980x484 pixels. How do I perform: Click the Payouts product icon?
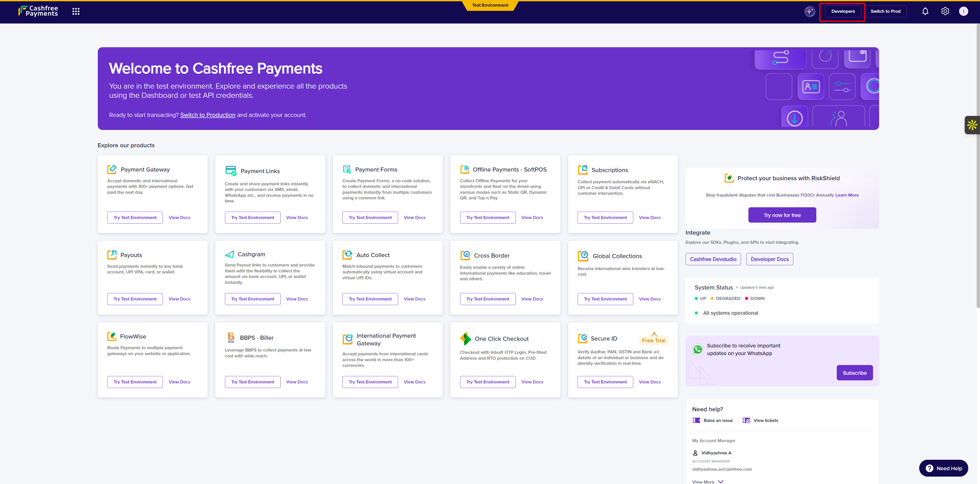click(112, 255)
